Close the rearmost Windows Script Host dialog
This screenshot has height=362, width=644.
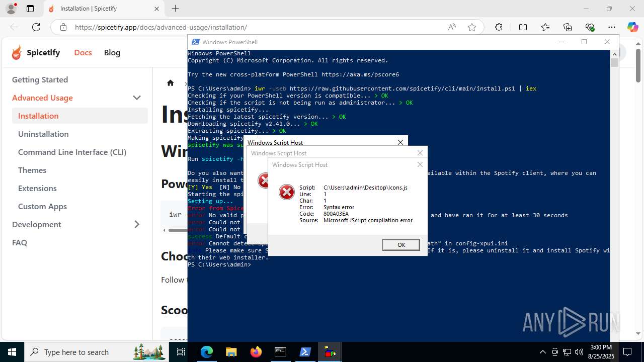pos(400,142)
